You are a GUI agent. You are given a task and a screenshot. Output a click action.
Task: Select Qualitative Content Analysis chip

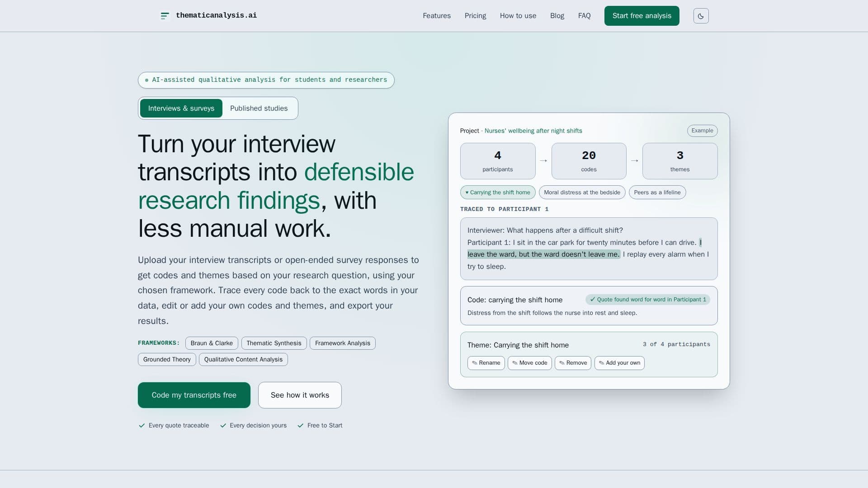coord(243,359)
